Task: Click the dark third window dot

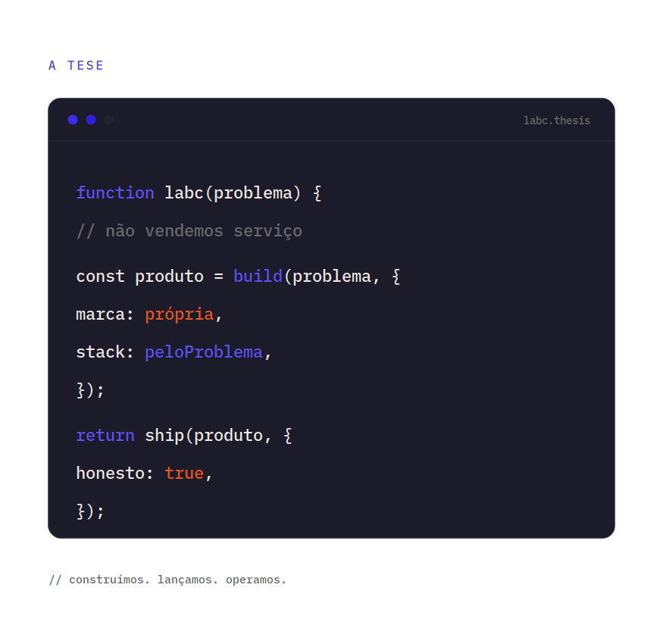Action: click(x=109, y=120)
